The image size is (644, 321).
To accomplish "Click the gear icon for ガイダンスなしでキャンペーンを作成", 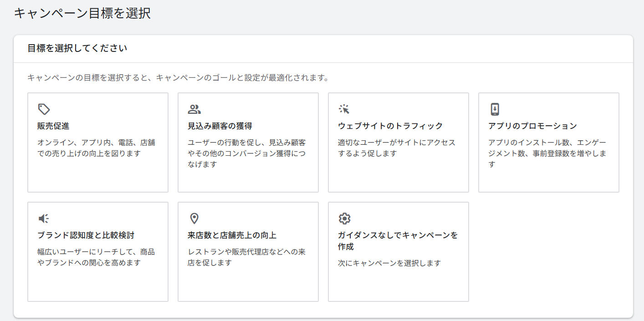I will tap(344, 219).
